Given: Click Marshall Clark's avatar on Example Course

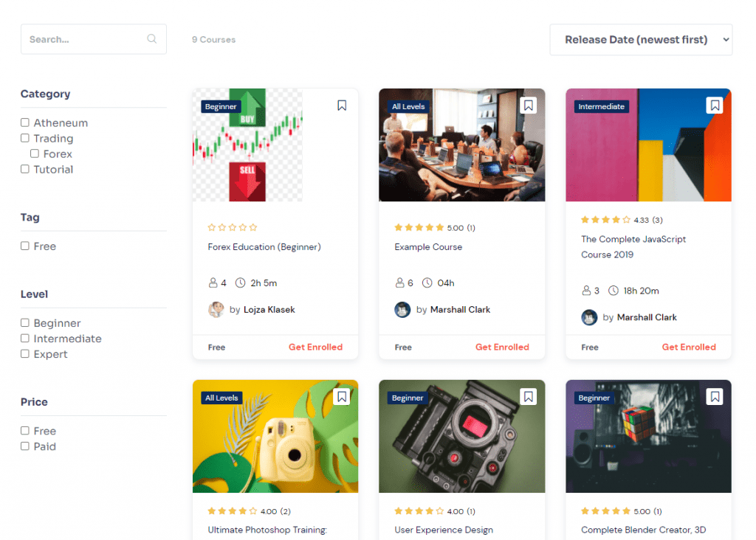Looking at the screenshot, I should coord(402,310).
